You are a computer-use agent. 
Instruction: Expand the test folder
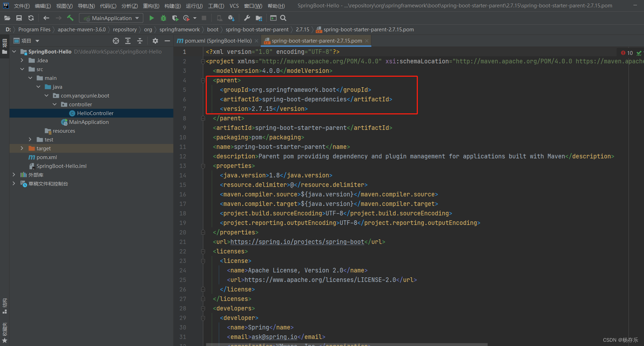30,139
